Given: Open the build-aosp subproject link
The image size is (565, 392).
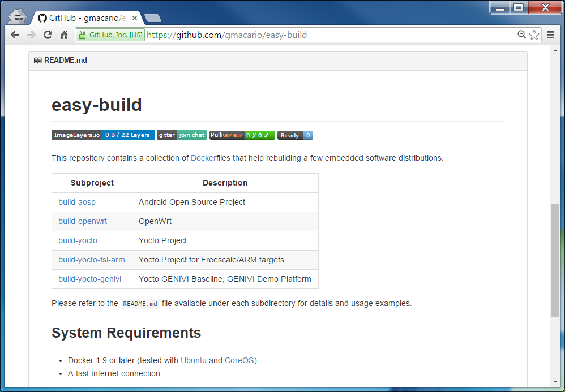Looking at the screenshot, I should click(x=77, y=202).
